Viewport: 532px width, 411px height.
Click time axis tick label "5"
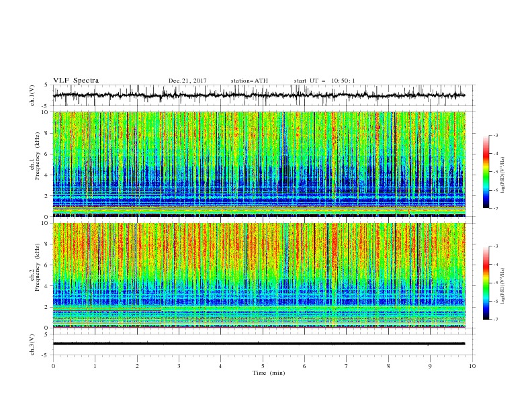[x=263, y=366]
